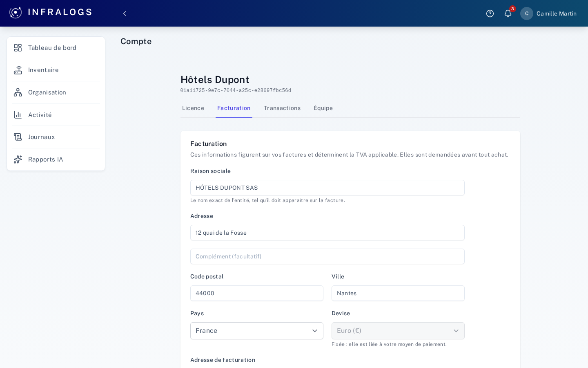Image resolution: width=588 pixels, height=368 pixels.
Task: Go to the Équipe tab
Action: click(x=323, y=108)
